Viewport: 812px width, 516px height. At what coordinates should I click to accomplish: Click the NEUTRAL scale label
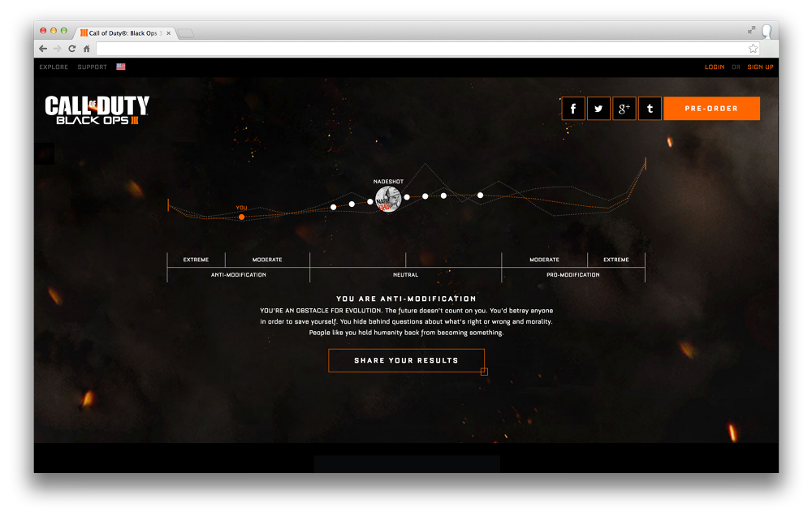[405, 275]
